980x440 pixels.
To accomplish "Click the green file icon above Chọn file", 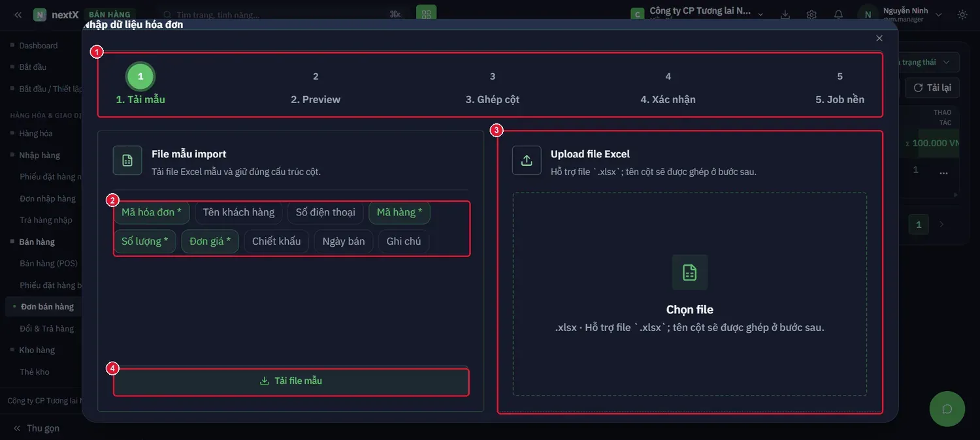I will [689, 272].
